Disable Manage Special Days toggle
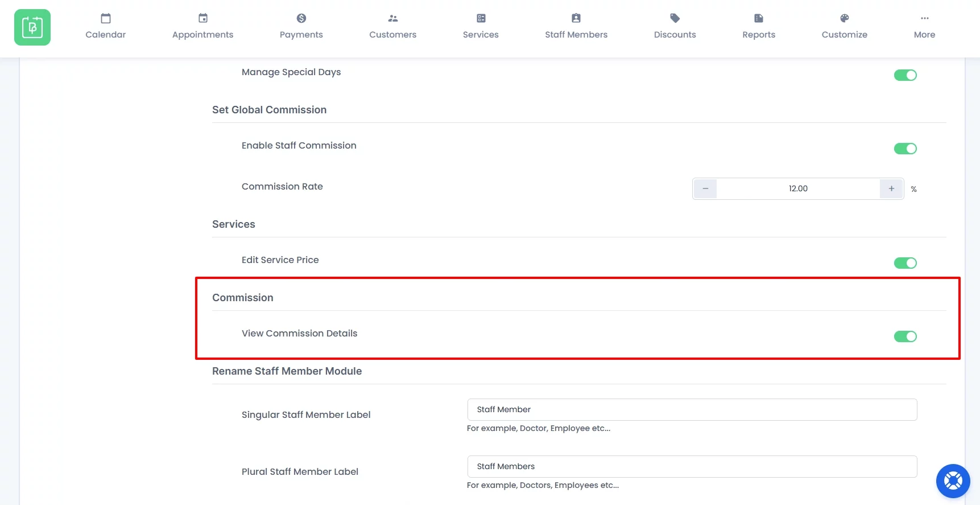980x505 pixels. (905, 75)
